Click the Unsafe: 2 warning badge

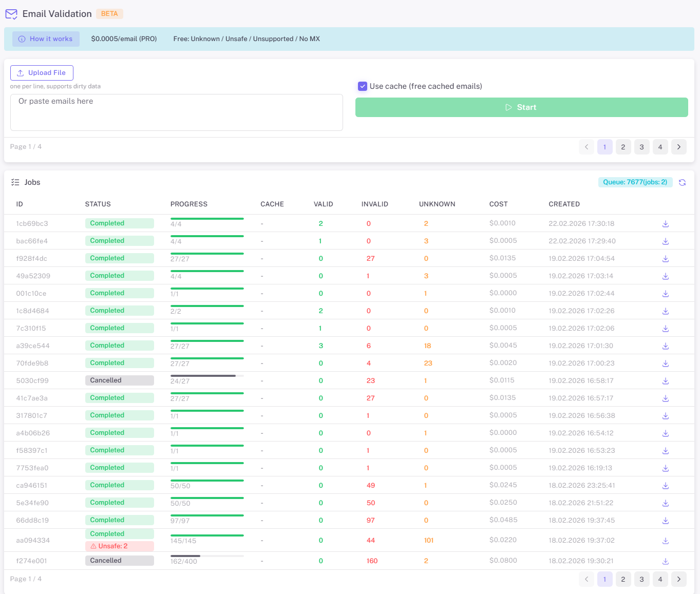click(119, 546)
